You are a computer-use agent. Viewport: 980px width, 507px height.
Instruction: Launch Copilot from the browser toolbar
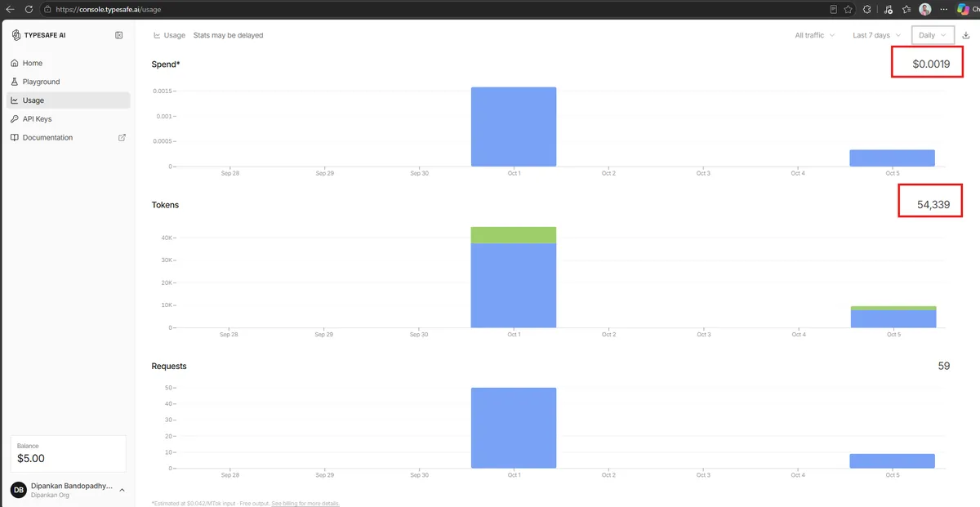click(962, 9)
